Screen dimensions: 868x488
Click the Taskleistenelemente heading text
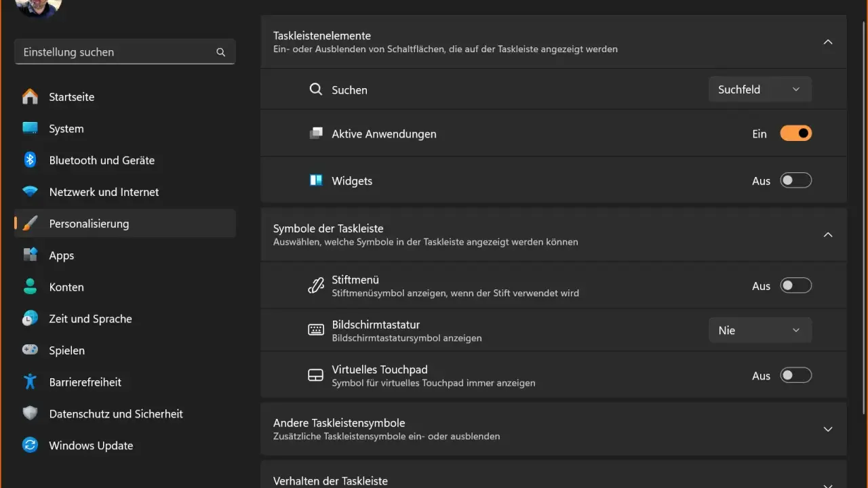point(322,35)
